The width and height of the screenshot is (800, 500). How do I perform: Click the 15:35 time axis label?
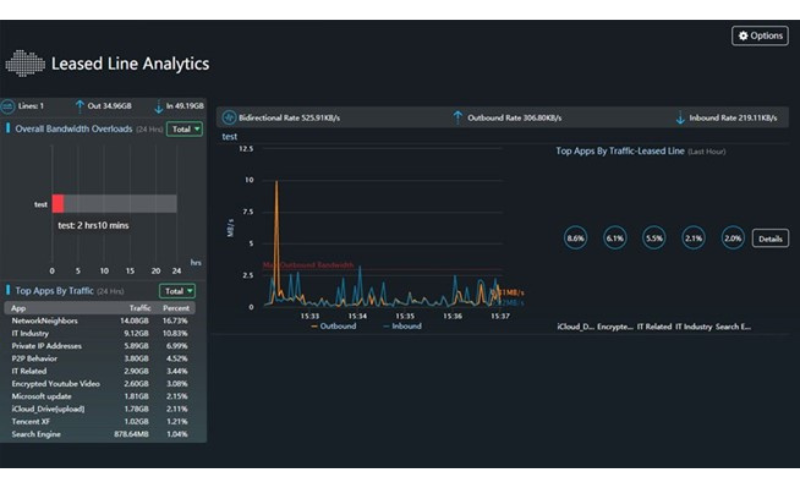point(405,316)
